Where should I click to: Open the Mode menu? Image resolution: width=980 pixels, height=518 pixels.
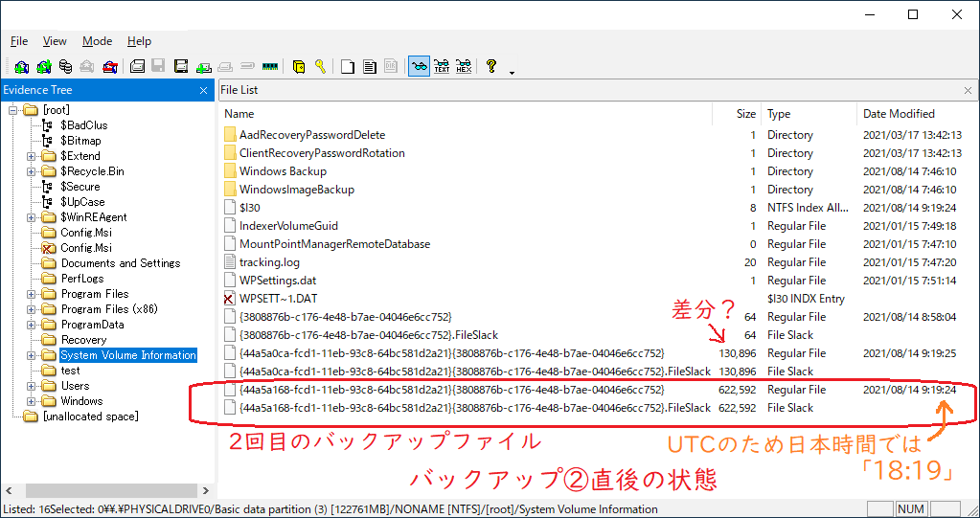(x=98, y=41)
